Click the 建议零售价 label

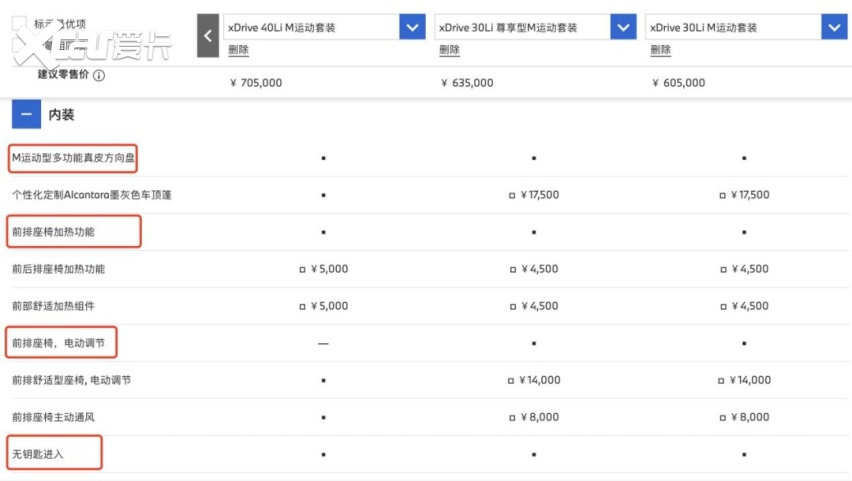[63, 74]
